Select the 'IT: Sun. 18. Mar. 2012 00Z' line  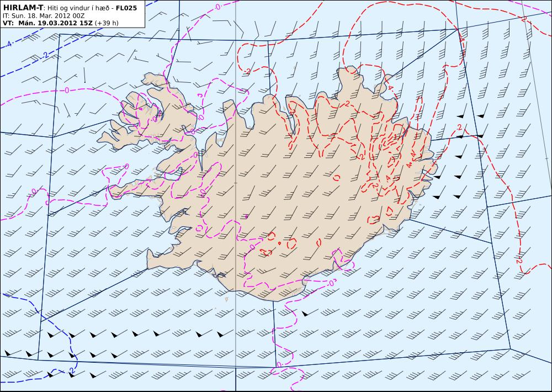click(43, 16)
